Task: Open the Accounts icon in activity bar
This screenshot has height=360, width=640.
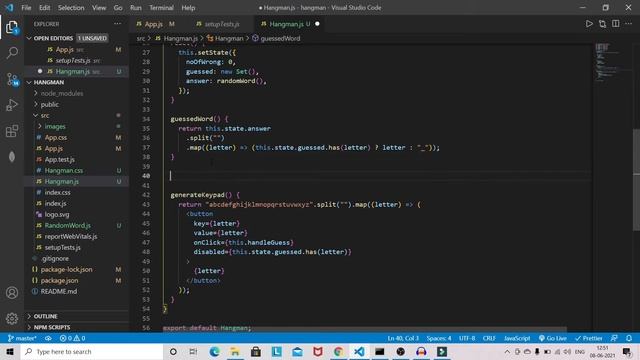Action: coord(12,293)
